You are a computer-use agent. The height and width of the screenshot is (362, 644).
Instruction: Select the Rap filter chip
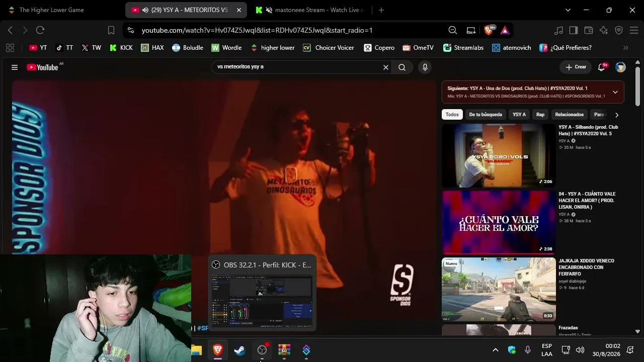click(x=540, y=115)
